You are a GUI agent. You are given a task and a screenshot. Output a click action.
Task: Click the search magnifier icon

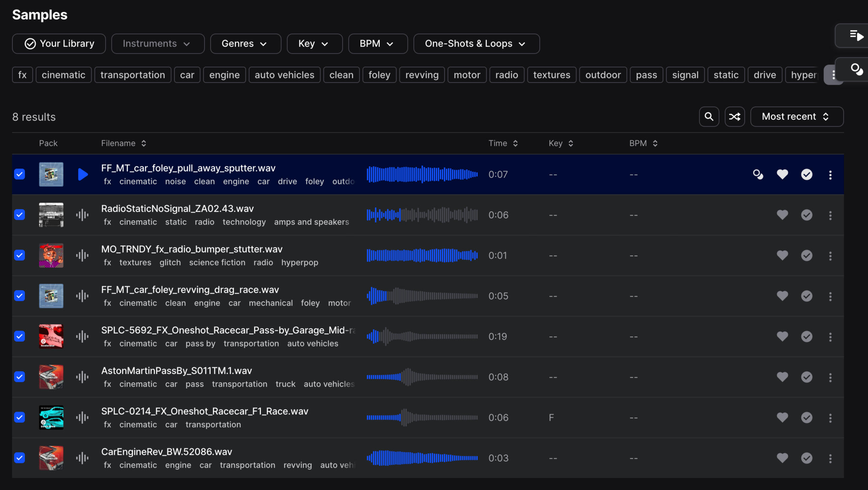click(x=709, y=117)
